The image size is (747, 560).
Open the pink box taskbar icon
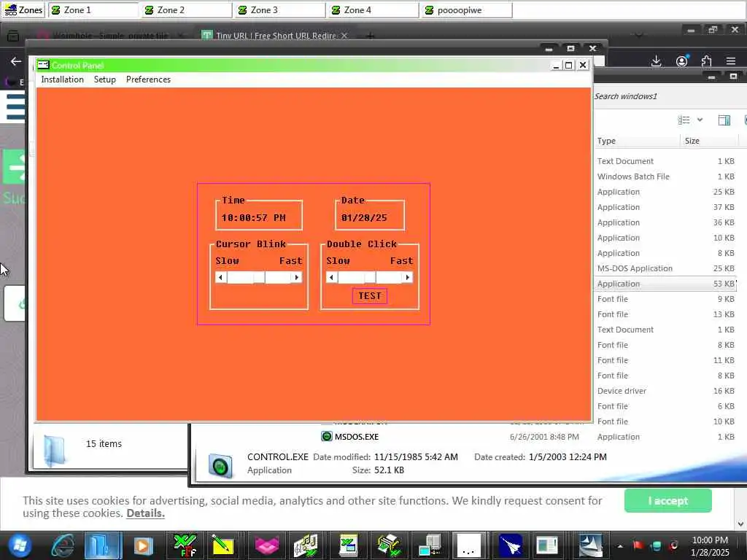[x=266, y=545]
